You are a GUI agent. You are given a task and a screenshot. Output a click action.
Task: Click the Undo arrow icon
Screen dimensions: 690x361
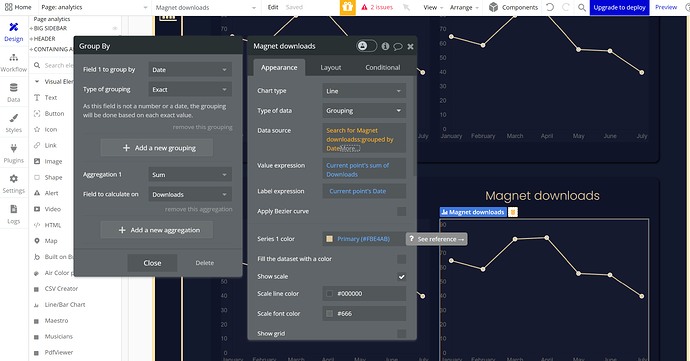pyautogui.click(x=550, y=7)
